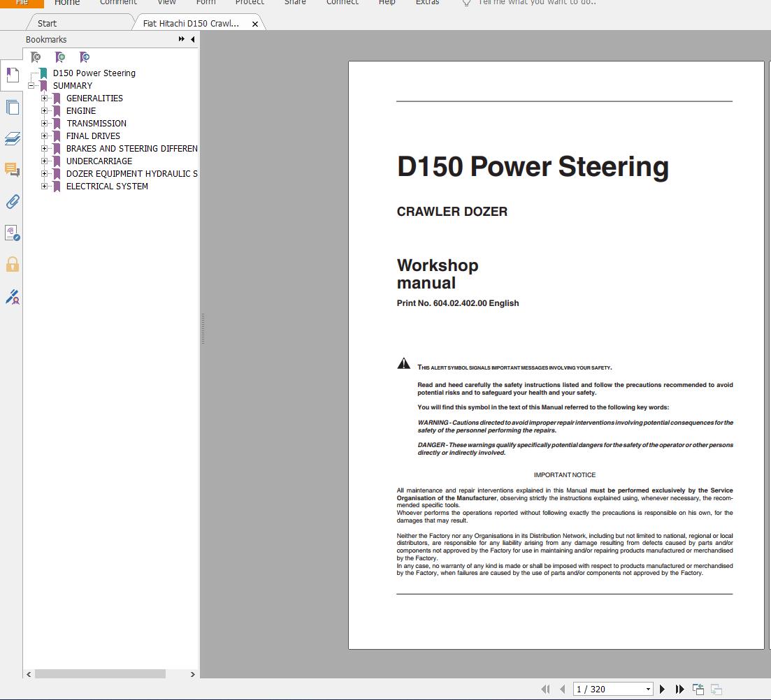Click the bookmark icon beside ENGINE
This screenshot has height=700, width=771.
click(57, 111)
